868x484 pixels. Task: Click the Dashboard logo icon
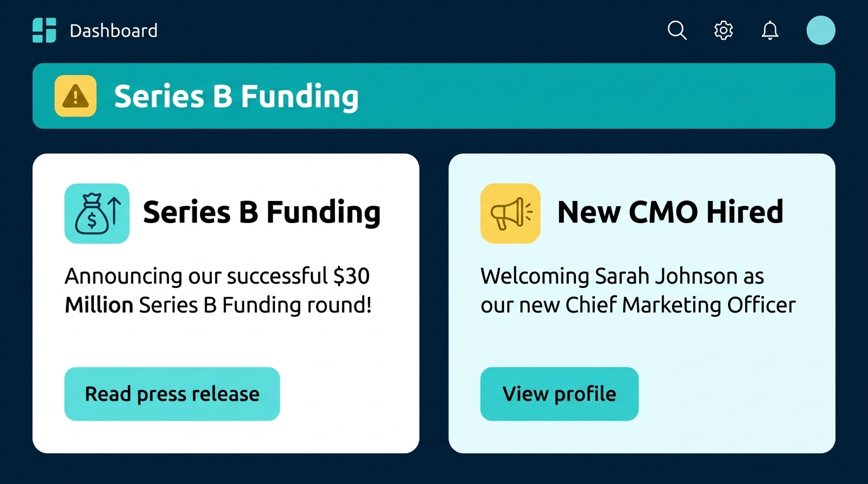pyautogui.click(x=44, y=30)
